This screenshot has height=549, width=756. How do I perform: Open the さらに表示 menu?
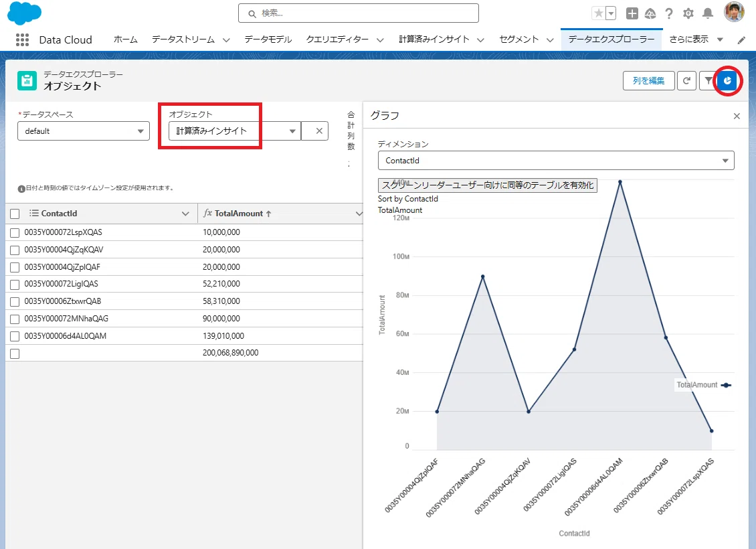(696, 40)
